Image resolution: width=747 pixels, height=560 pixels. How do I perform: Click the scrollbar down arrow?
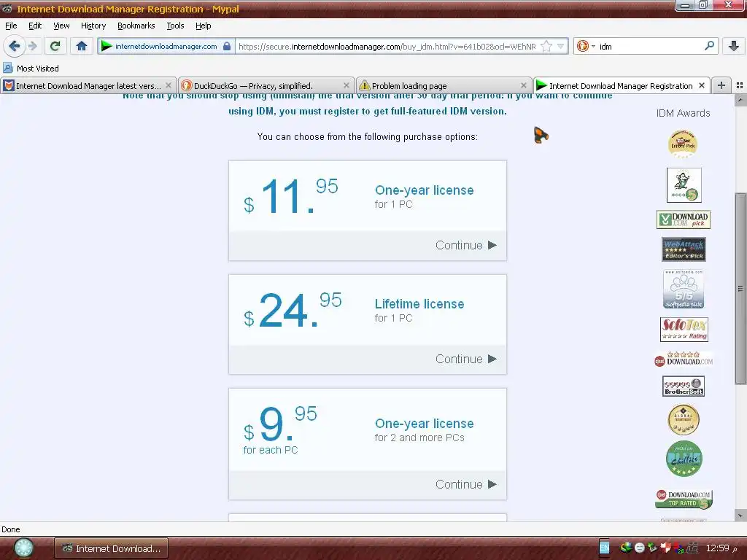tap(740, 516)
